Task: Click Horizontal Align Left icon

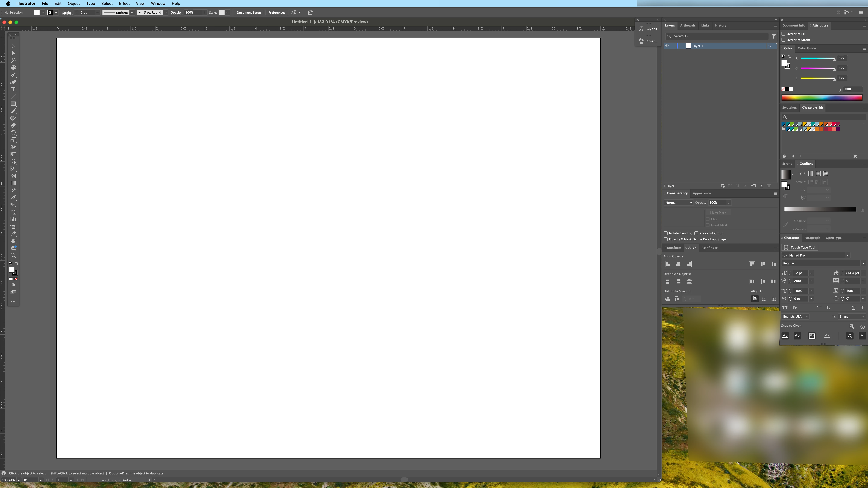Action: click(x=667, y=264)
